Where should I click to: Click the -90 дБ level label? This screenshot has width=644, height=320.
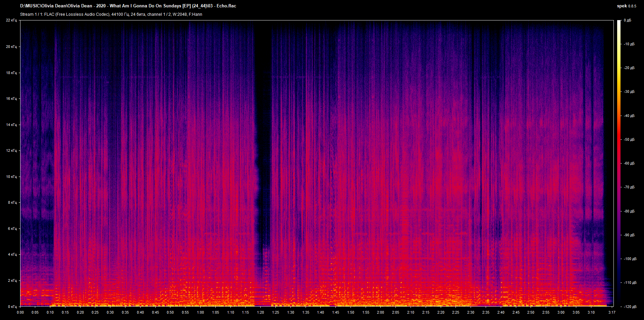click(629, 235)
